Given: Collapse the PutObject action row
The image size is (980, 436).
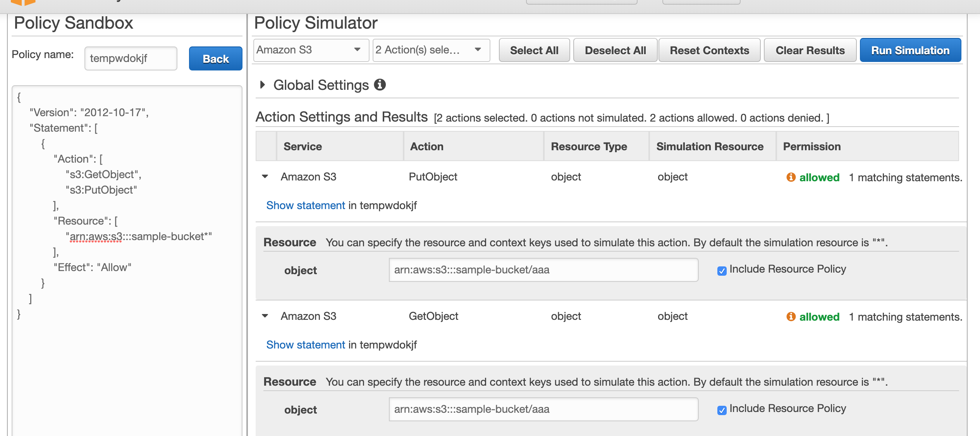Looking at the screenshot, I should click(x=265, y=177).
